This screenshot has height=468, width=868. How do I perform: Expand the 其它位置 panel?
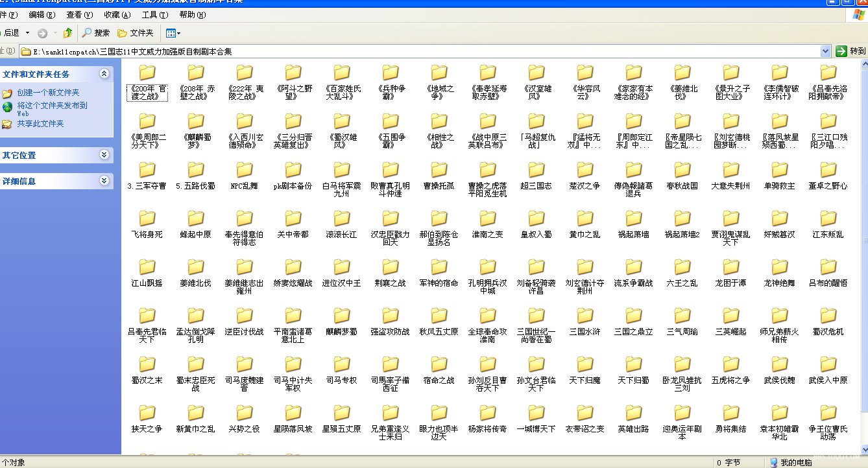[x=104, y=155]
